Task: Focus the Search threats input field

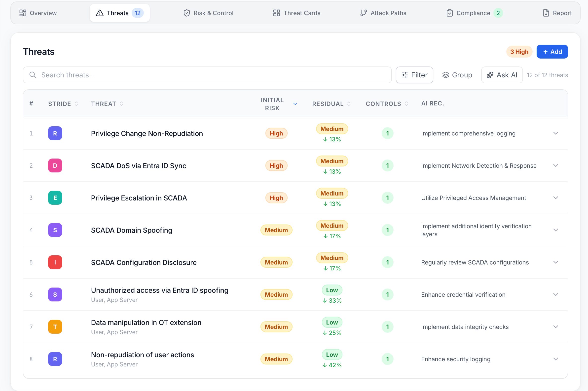Action: [x=207, y=75]
